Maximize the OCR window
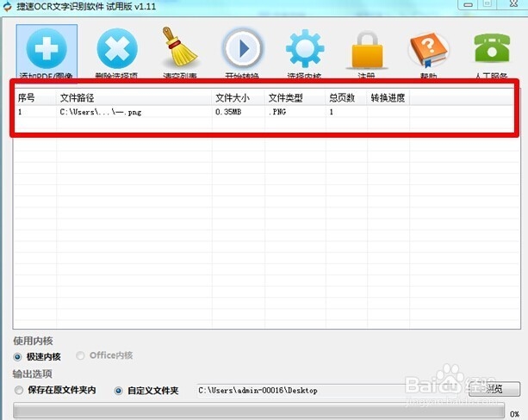This screenshot has height=420, width=528. click(488, 4)
